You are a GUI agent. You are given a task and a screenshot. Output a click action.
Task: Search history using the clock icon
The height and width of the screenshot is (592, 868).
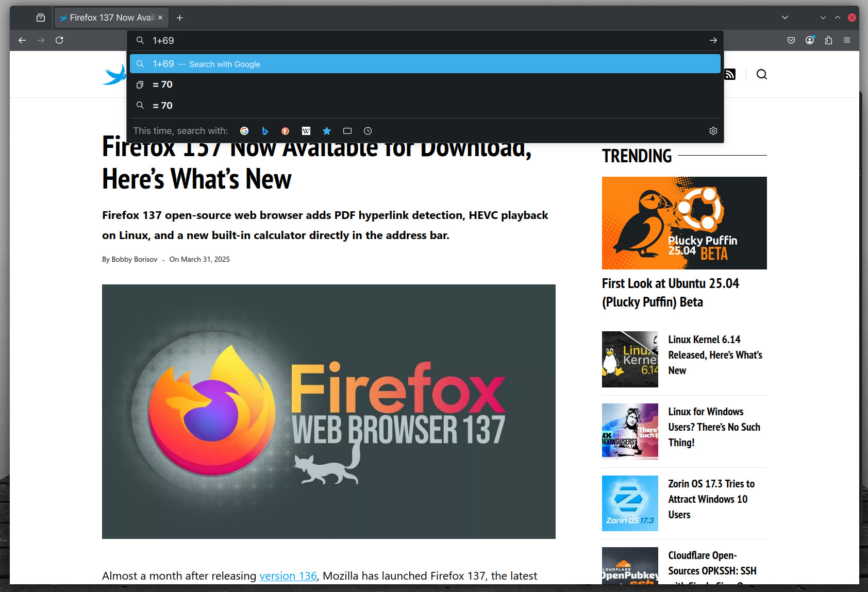[x=368, y=131]
